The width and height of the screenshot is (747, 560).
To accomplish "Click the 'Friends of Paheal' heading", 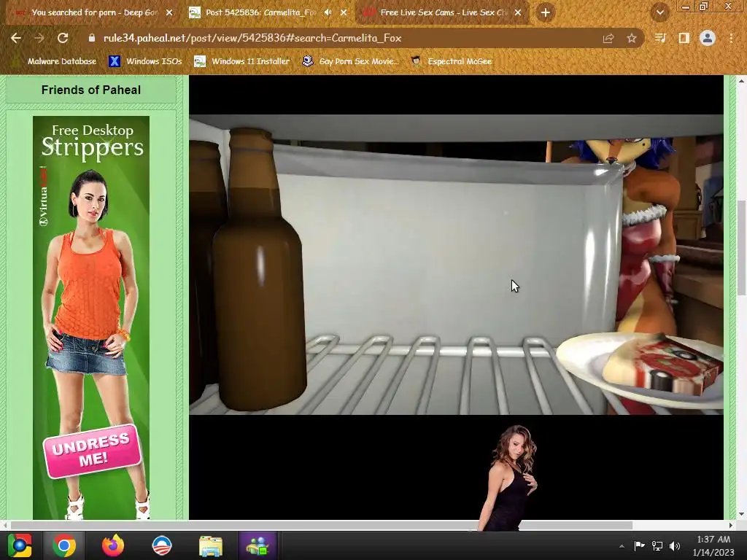I will (x=91, y=90).
